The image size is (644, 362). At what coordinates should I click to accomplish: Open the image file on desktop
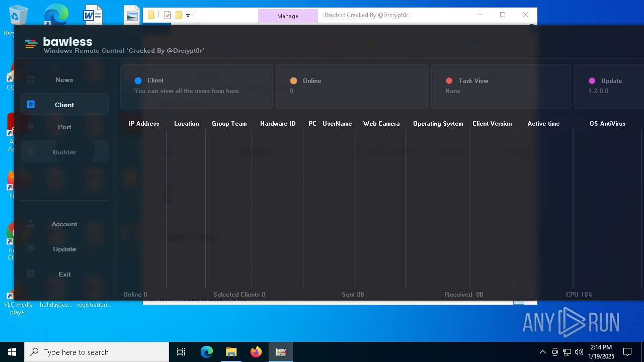(132, 15)
